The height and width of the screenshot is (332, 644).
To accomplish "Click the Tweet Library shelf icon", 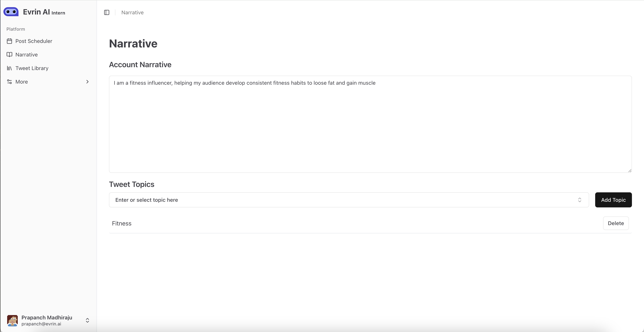I will 9,68.
